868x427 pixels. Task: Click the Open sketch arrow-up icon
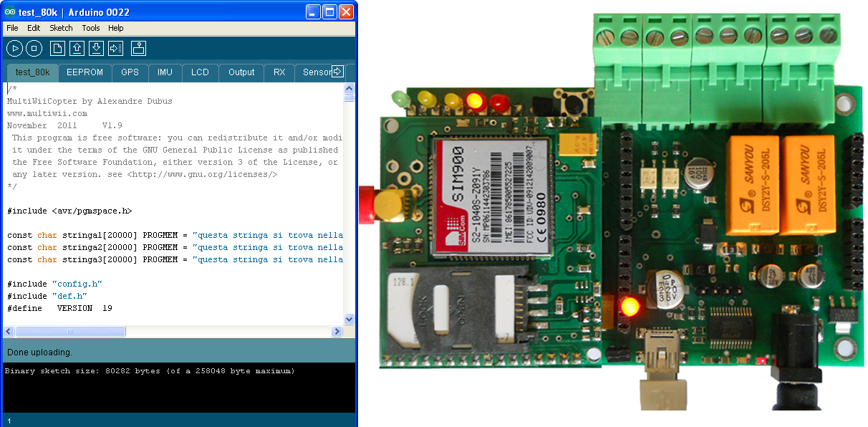tap(77, 49)
